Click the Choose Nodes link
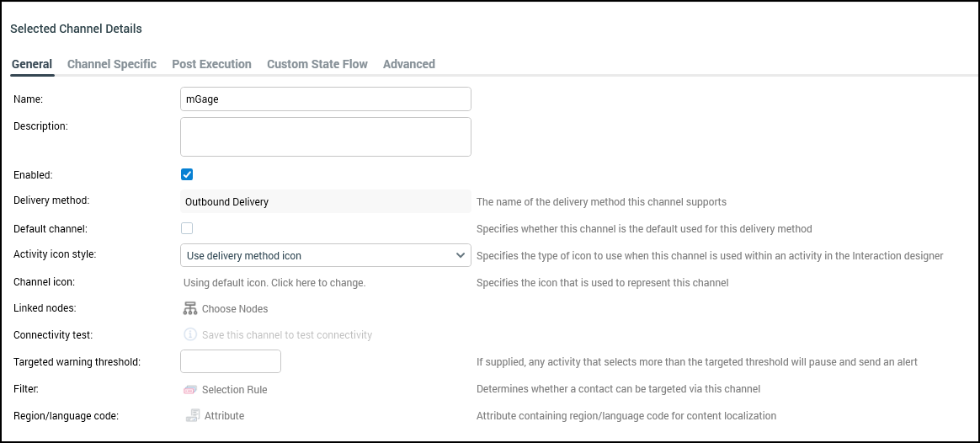 tap(235, 309)
